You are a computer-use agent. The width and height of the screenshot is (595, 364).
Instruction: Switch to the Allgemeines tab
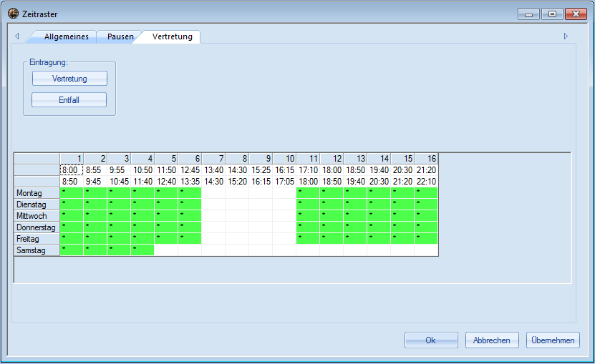point(67,36)
